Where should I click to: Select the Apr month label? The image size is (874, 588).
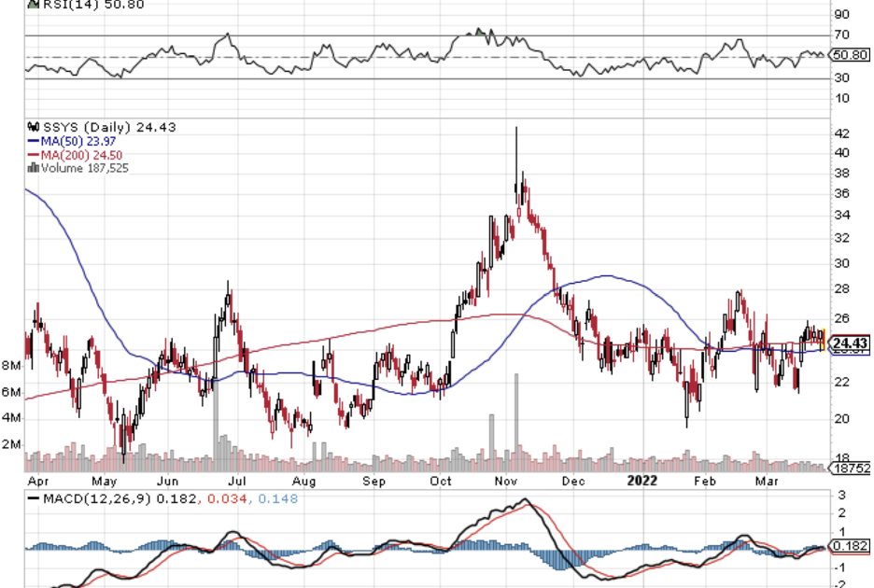(37, 481)
